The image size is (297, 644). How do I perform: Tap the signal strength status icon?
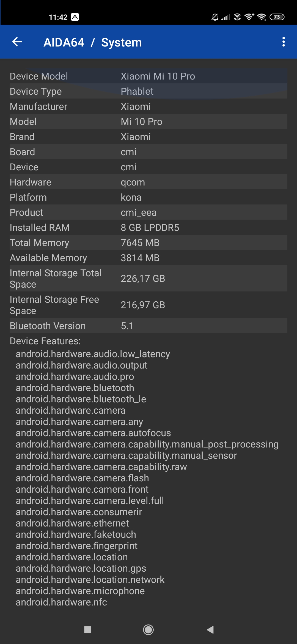(x=226, y=17)
